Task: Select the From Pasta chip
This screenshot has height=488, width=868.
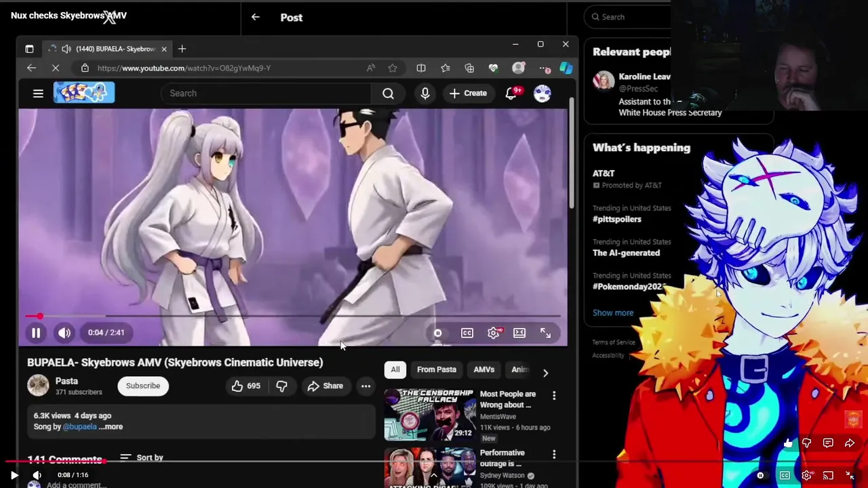Action: coord(437,369)
